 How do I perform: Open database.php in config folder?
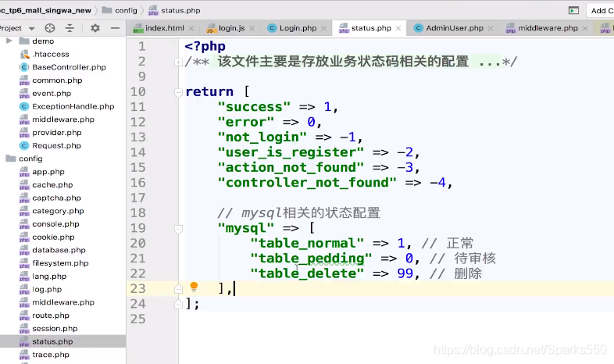click(59, 250)
